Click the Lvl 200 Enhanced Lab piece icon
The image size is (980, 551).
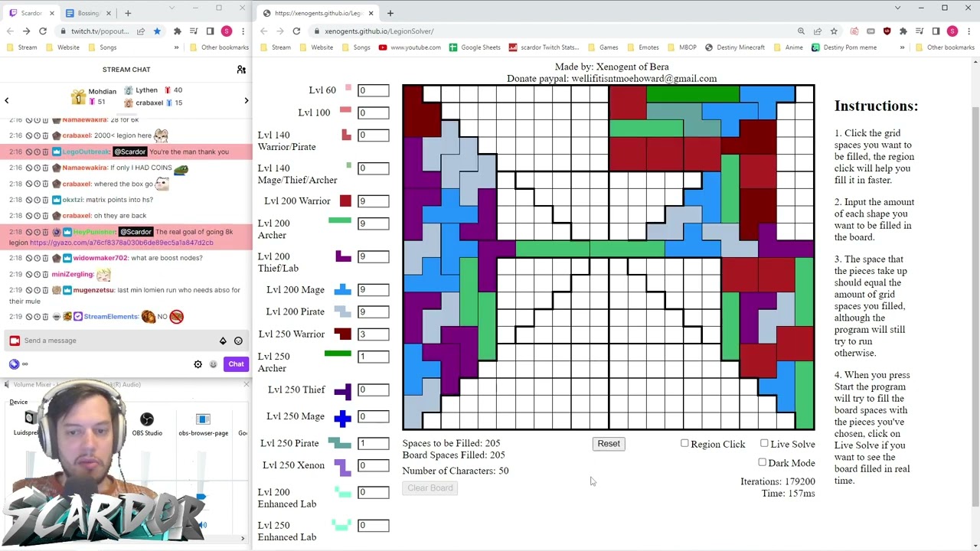[343, 493]
